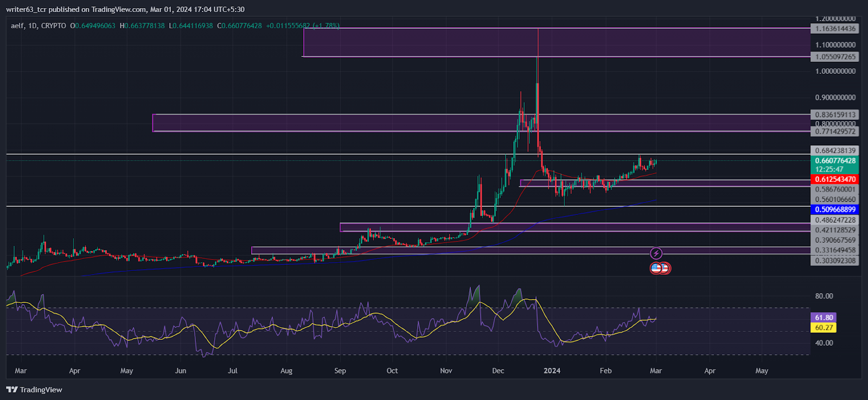
Task: Click the red moving average label 0.612543470
Action: (835, 179)
